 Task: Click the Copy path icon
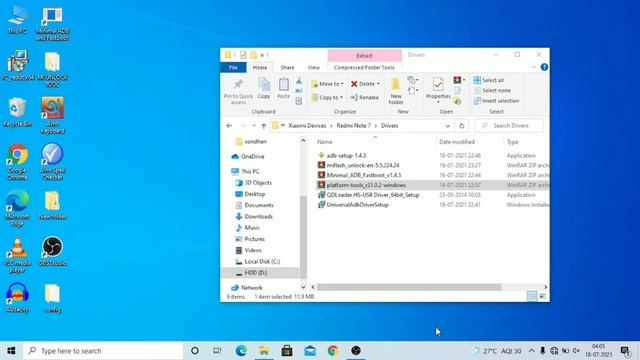[299, 91]
